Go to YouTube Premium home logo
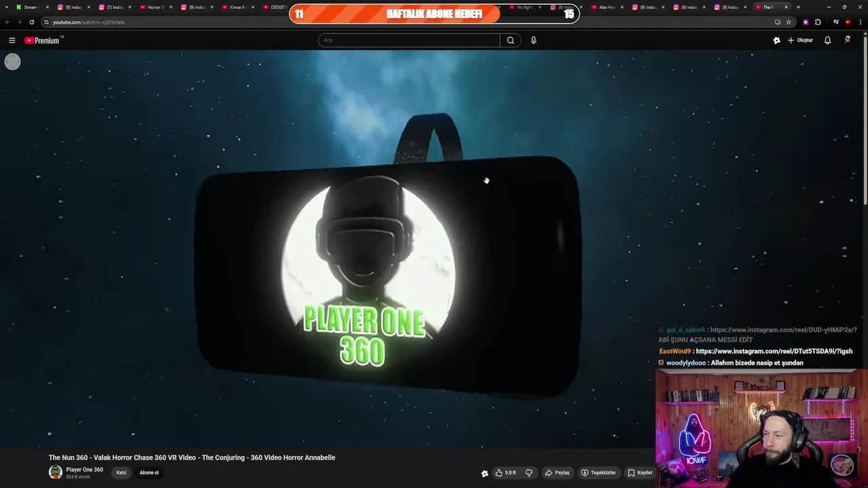Image resolution: width=868 pixels, height=488 pixels. pyautogui.click(x=42, y=41)
